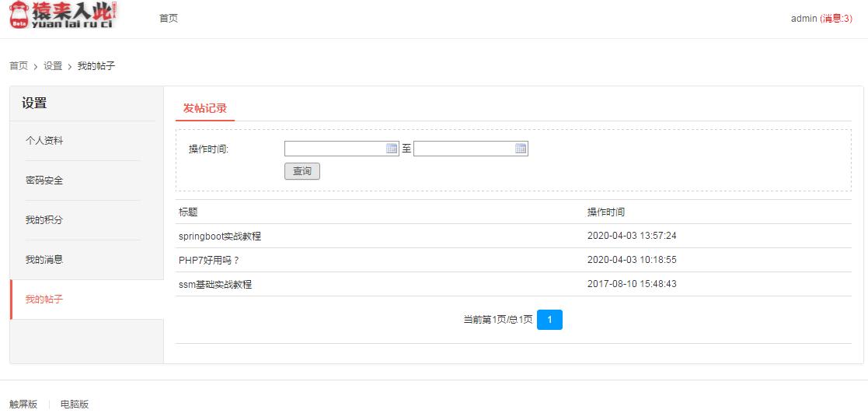Open post springboot实战教程
This screenshot has height=417, width=868.
tap(220, 237)
